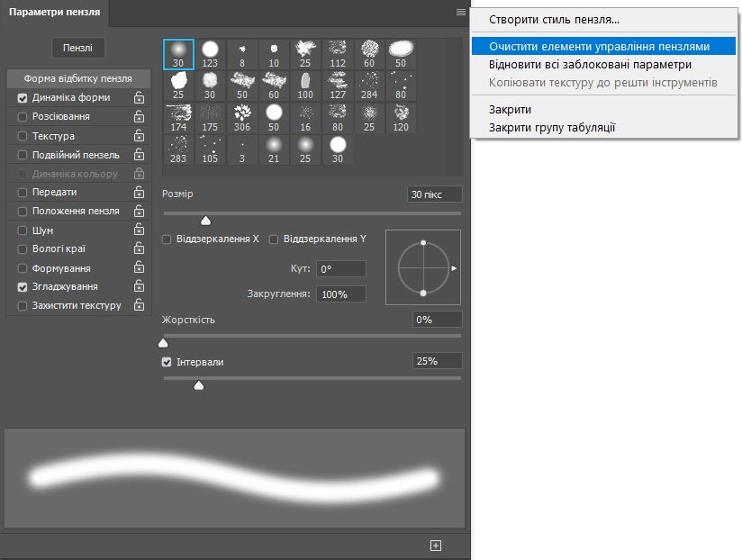Disable the Згладжування checkbox

pos(23,287)
